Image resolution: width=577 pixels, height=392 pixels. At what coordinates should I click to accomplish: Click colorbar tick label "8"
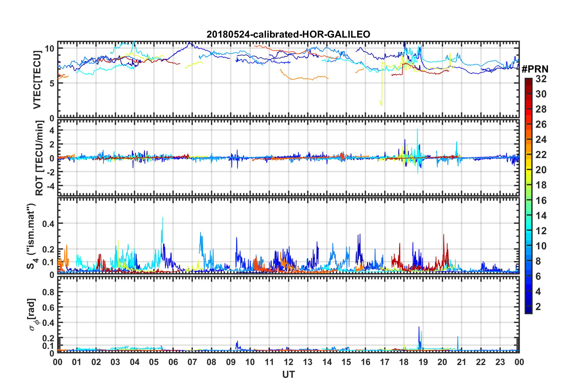[x=538, y=261]
